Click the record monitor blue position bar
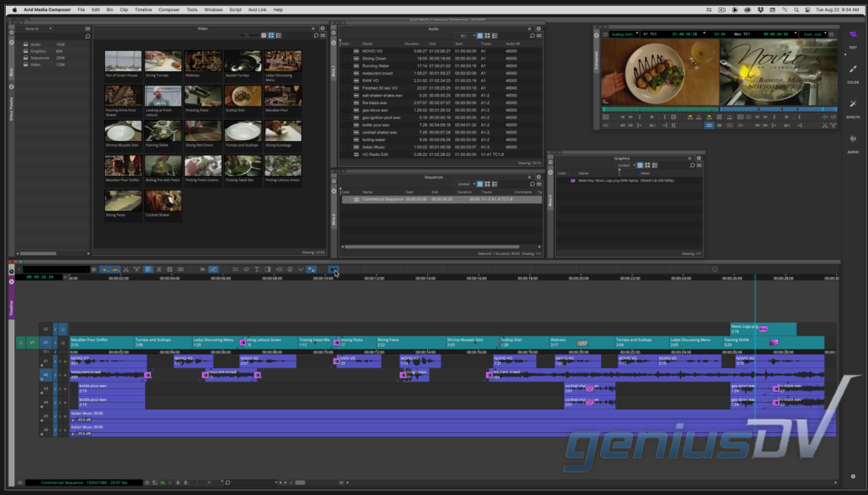868x495 pixels. click(779, 110)
